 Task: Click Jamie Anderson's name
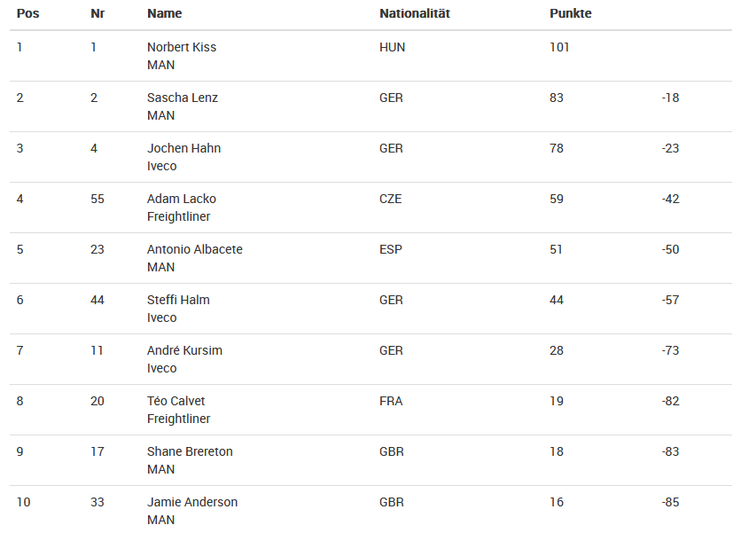pos(192,502)
